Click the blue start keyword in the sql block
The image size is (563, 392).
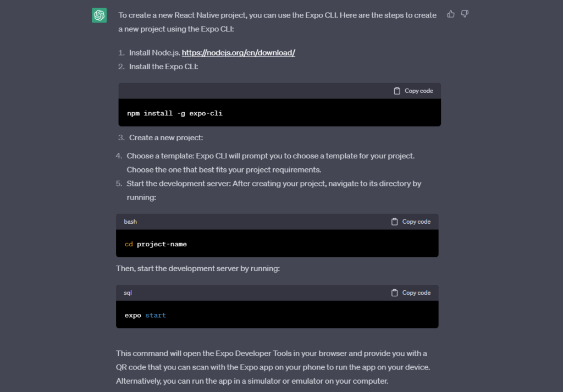[156, 315]
